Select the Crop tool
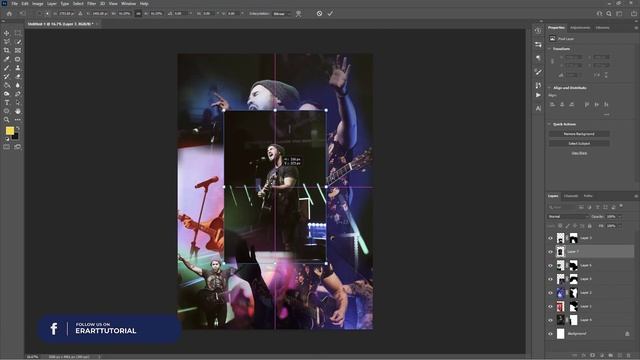This screenshot has width=640, height=360. pyautogui.click(x=7, y=50)
